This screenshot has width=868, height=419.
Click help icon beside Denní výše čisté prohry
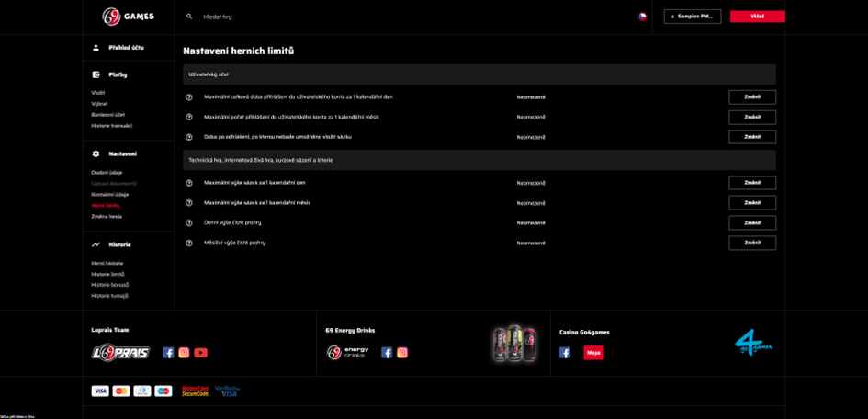[189, 223]
